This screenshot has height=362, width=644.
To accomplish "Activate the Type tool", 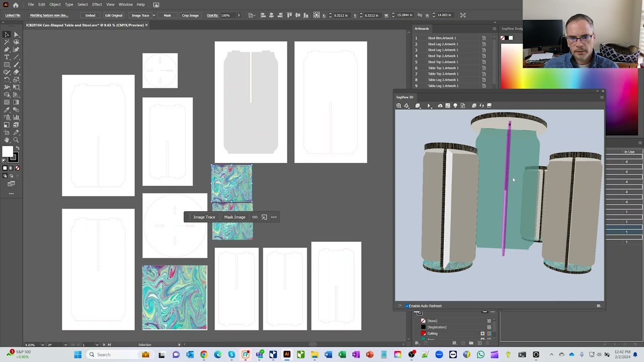I will coord(7,57).
